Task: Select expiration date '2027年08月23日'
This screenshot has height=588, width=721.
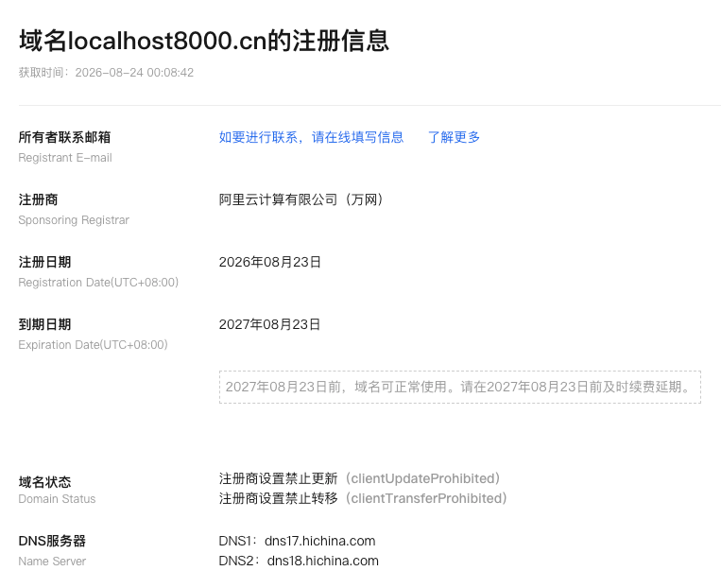Action: [x=269, y=324]
